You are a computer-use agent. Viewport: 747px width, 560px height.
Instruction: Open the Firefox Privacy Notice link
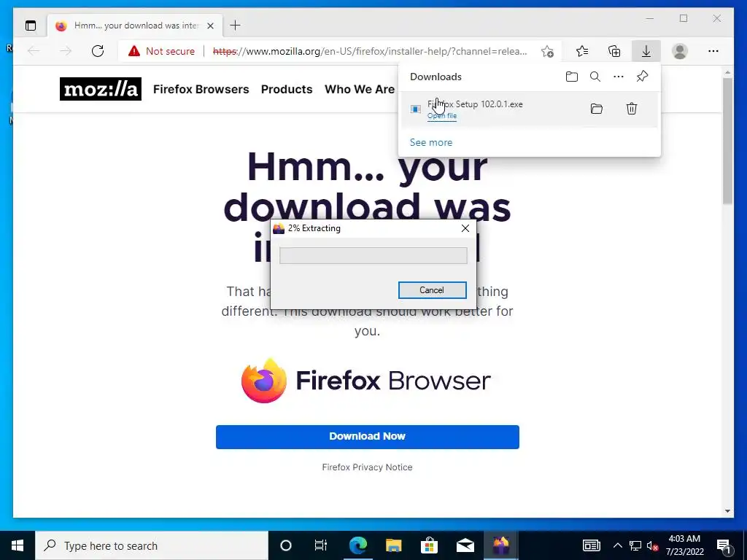tap(368, 467)
